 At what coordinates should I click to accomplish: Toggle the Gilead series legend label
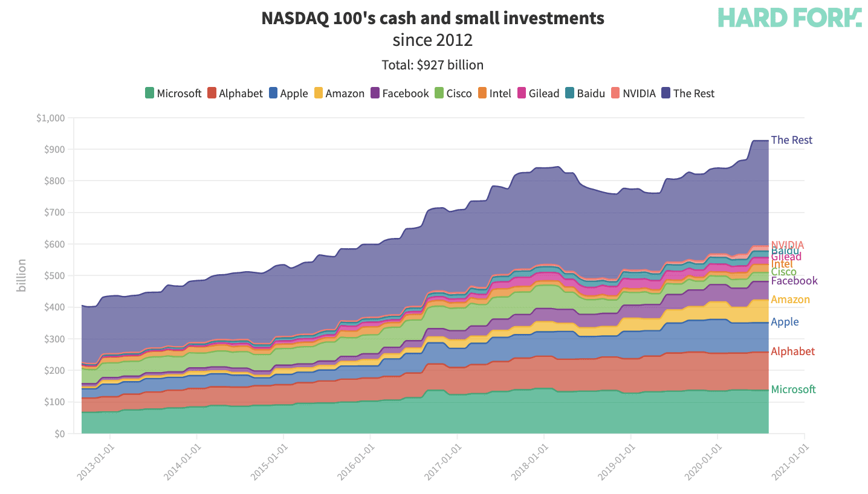[544, 94]
